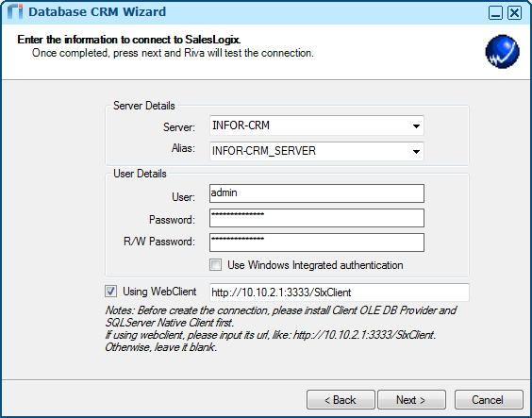Click the Server Details group label
The height and width of the screenshot is (418, 532).
(144, 106)
